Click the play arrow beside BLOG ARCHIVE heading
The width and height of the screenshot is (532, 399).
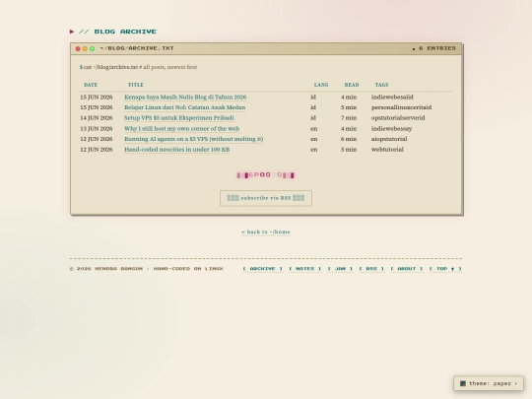pos(72,32)
